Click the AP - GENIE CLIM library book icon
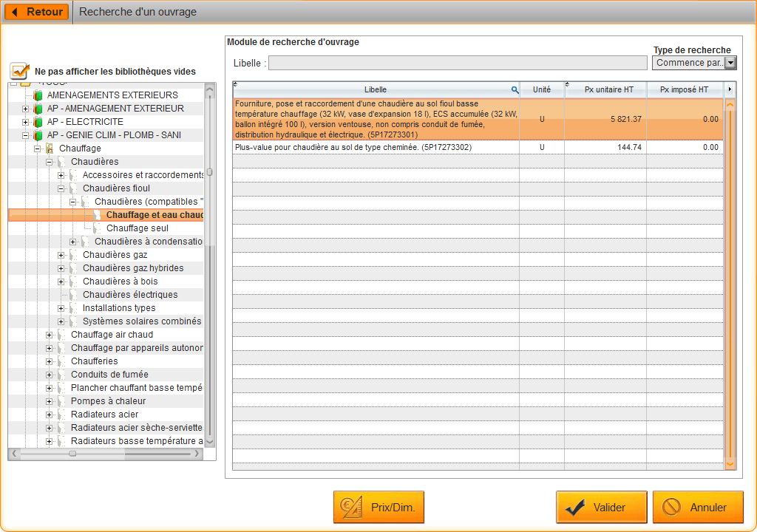Viewport: 757px width, 532px height. pyautogui.click(x=38, y=136)
